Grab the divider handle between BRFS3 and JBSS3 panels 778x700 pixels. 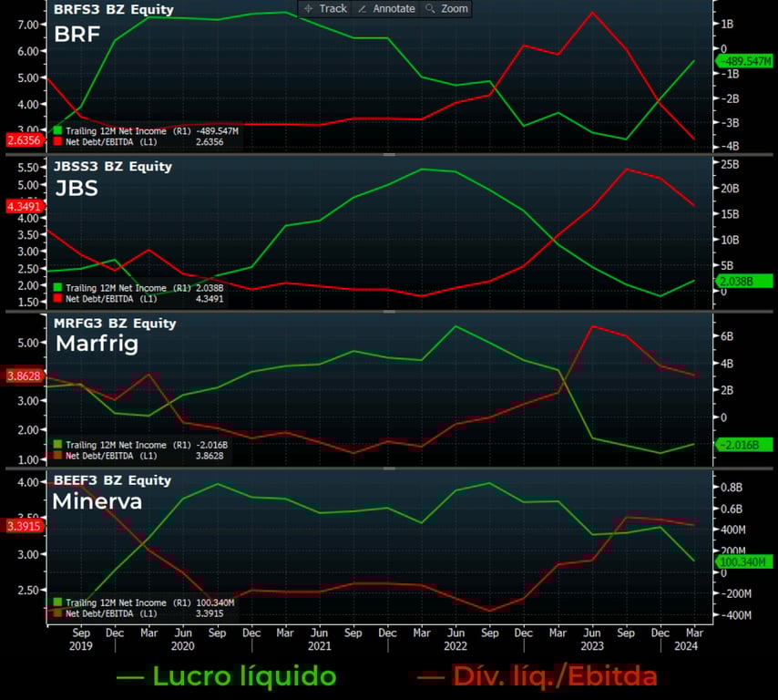coord(389,155)
